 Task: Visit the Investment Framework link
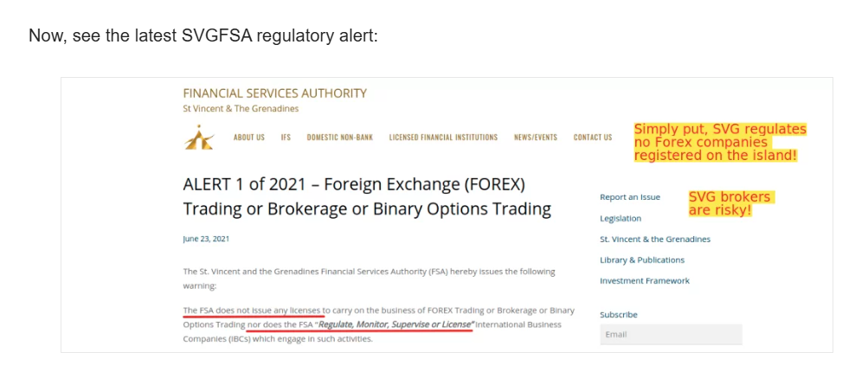point(645,281)
